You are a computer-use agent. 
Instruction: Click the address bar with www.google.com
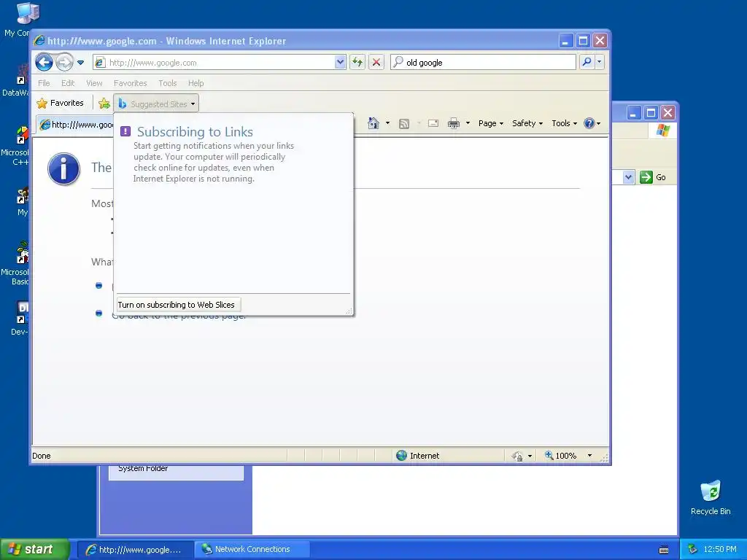(214, 63)
